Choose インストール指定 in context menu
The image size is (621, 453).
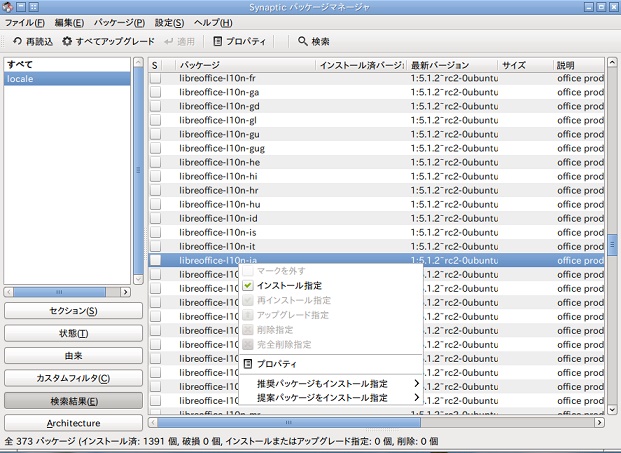(330, 286)
